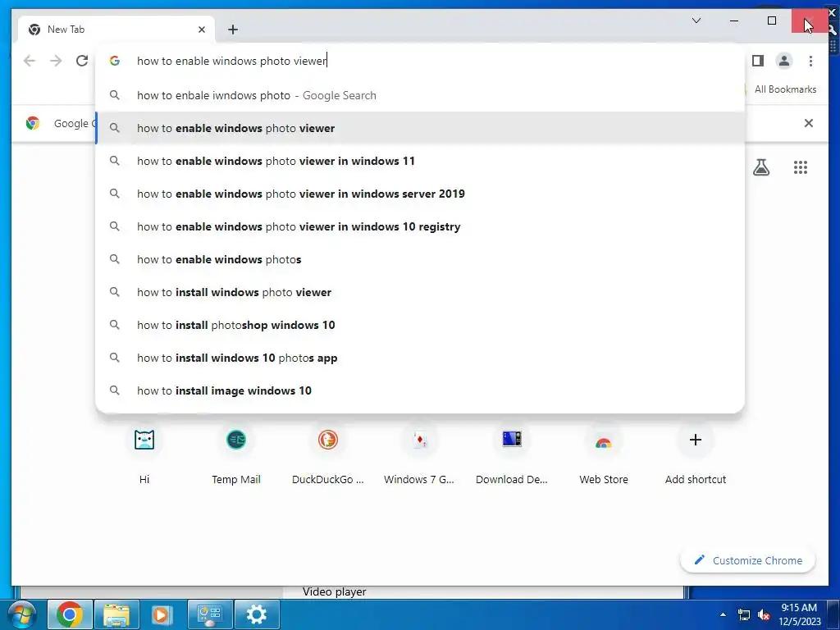Choose suggestion ending 'windows server 2019'

(420, 194)
